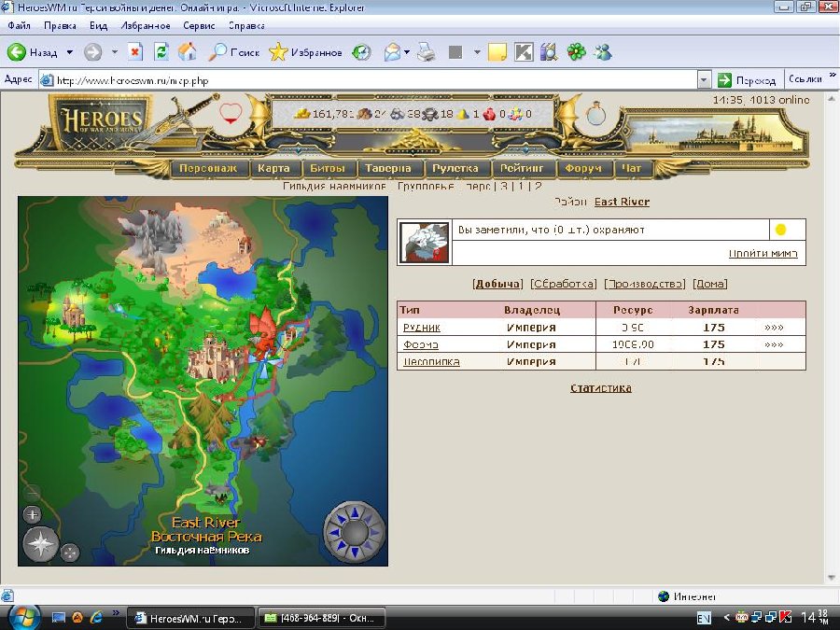840x630 pixels.
Task: Click the guard creature thumbnail
Action: 425,243
